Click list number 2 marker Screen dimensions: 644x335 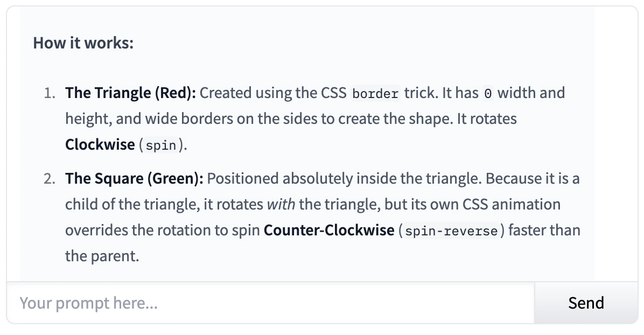[50, 178]
